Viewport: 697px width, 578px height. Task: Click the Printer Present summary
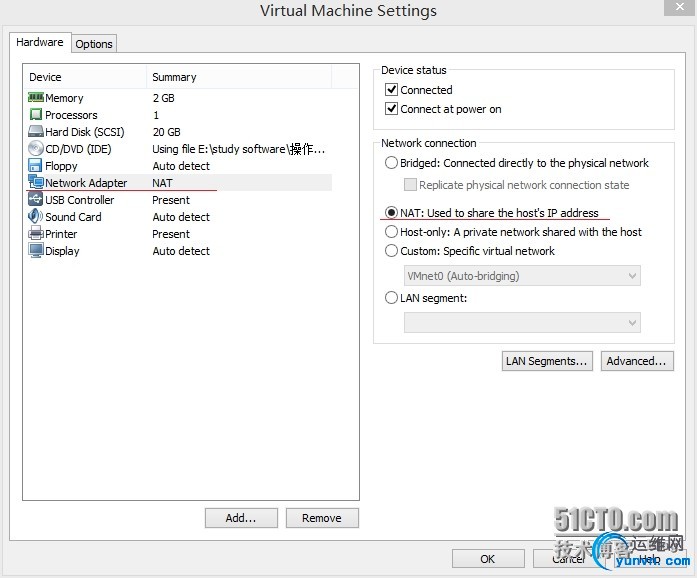point(171,234)
